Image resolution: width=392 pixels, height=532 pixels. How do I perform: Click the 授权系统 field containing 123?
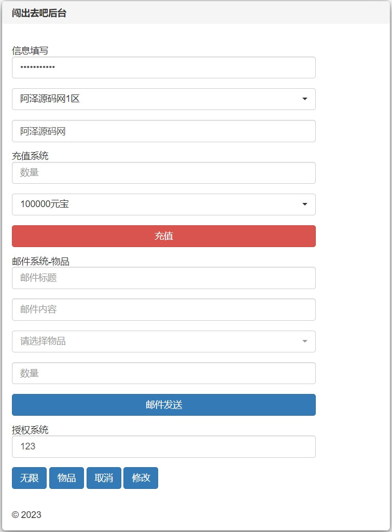pos(163,447)
